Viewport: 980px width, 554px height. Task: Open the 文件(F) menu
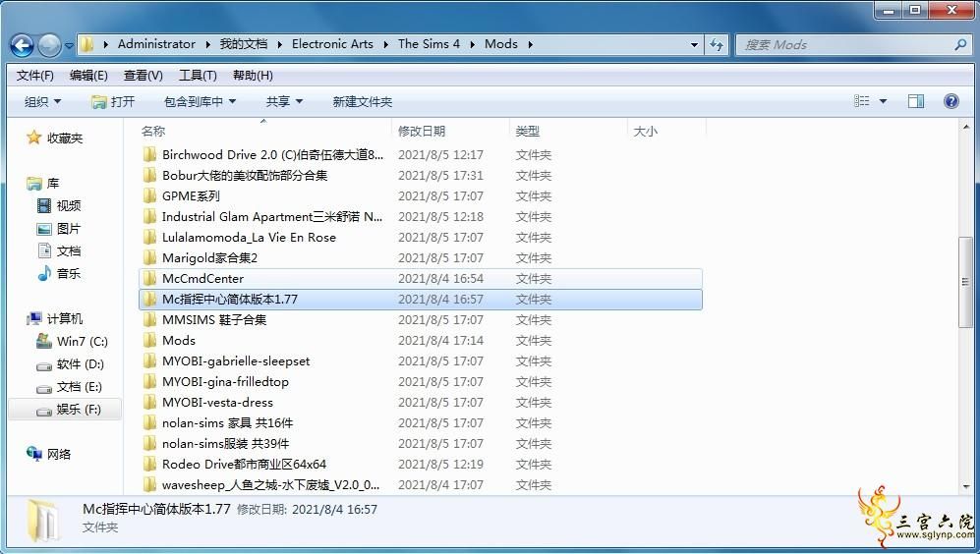[x=35, y=76]
